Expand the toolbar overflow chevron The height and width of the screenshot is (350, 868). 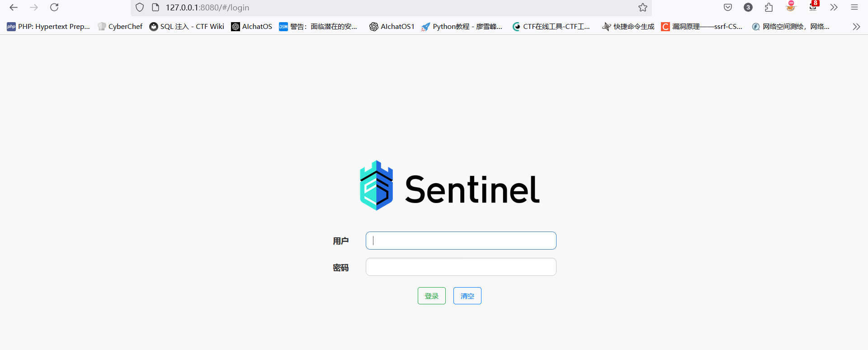coord(834,7)
